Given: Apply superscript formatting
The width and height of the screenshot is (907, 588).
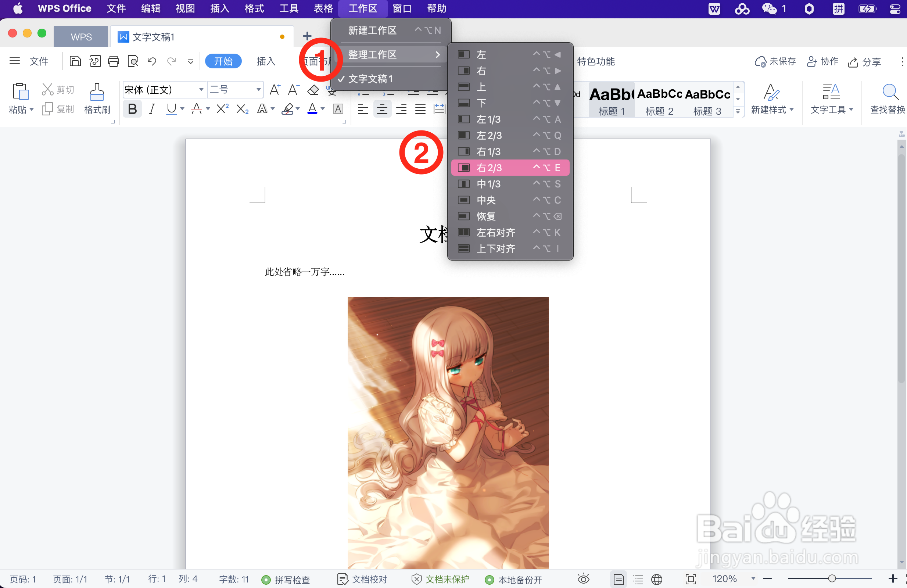Looking at the screenshot, I should click(223, 109).
